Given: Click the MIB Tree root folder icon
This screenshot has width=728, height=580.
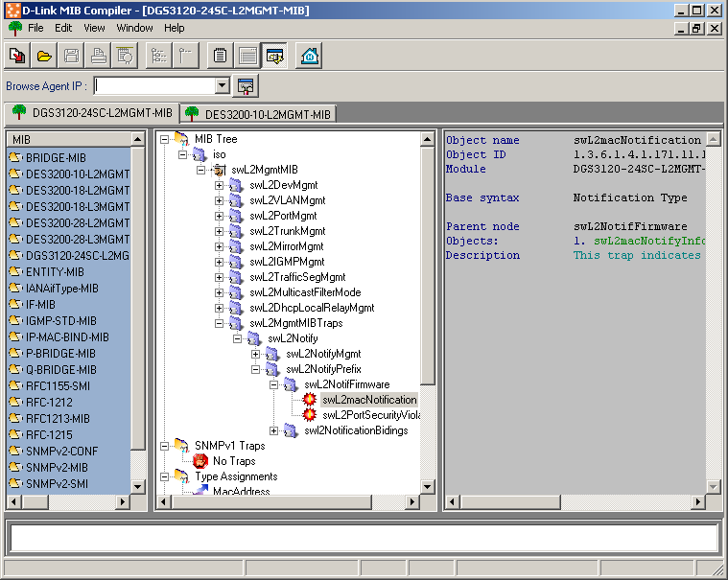Looking at the screenshot, I should pos(182,139).
